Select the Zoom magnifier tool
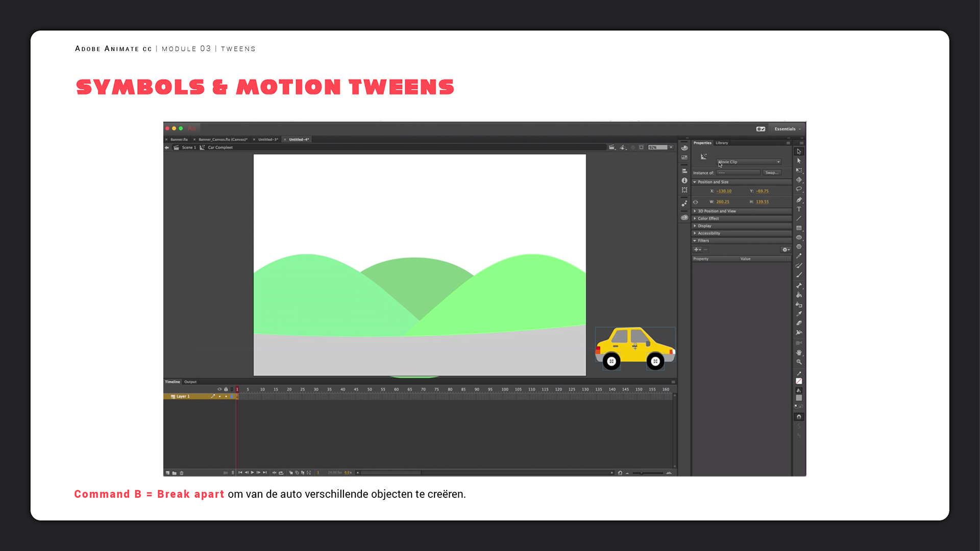 [799, 362]
